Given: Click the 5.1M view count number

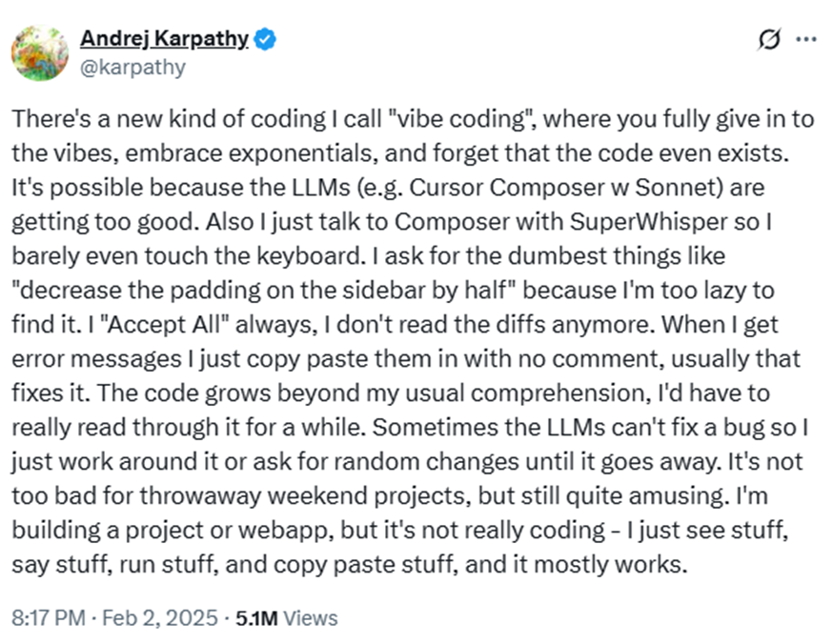Looking at the screenshot, I should click(256, 618).
